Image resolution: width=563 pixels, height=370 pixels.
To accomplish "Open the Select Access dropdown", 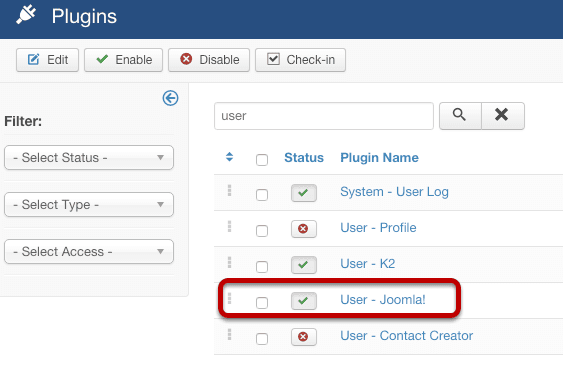I will click(x=89, y=251).
